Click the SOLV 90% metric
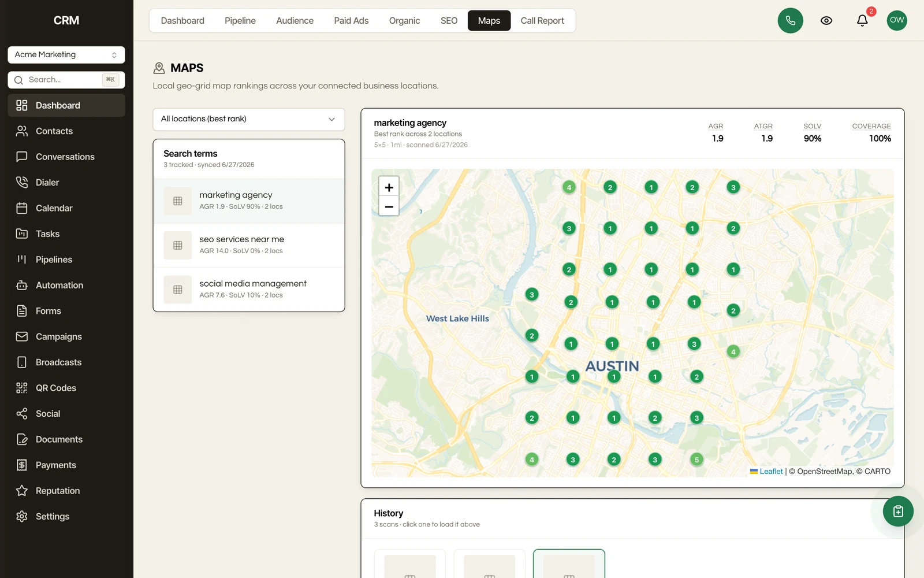The height and width of the screenshot is (578, 924). click(x=813, y=133)
